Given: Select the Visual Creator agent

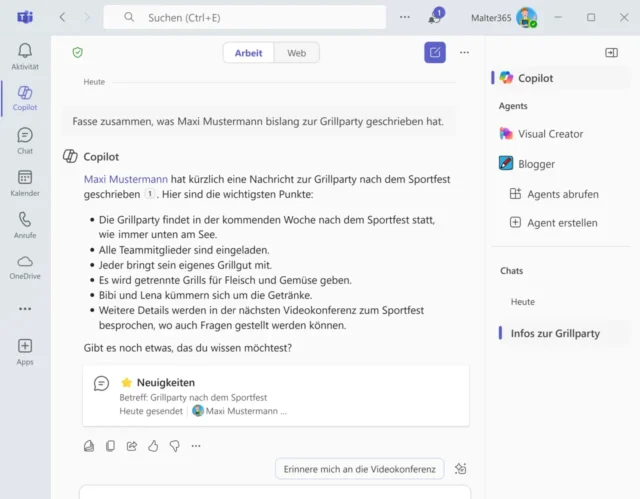Looking at the screenshot, I should (x=550, y=133).
